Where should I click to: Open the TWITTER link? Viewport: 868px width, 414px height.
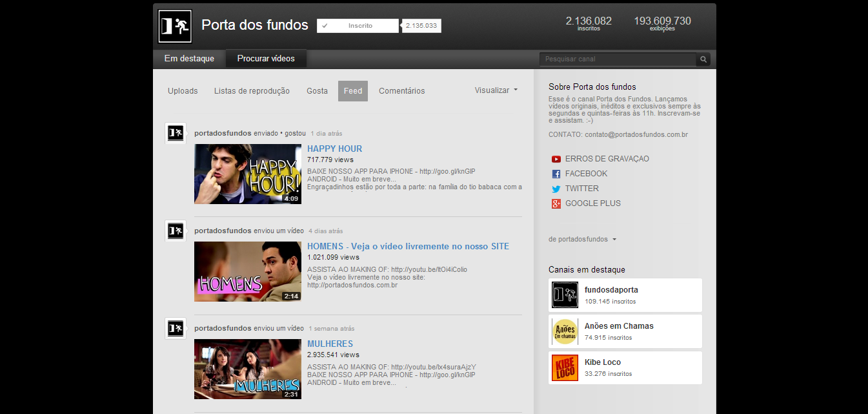[581, 189]
